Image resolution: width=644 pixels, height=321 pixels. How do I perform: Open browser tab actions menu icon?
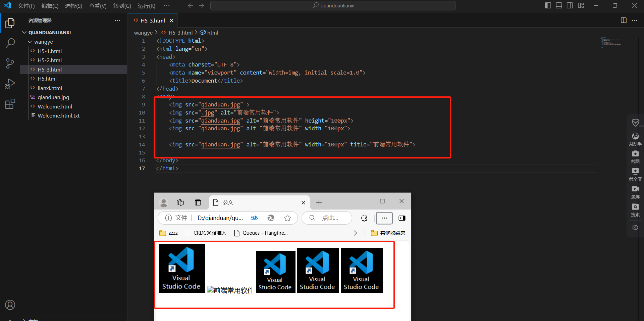pos(198,202)
